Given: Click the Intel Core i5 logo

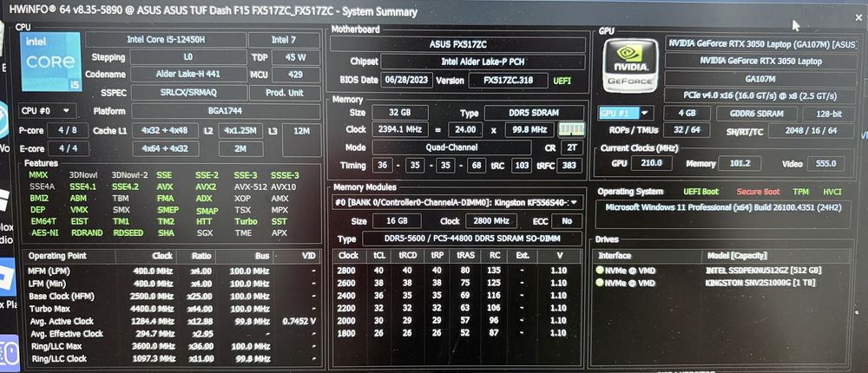Looking at the screenshot, I should pos(51,62).
